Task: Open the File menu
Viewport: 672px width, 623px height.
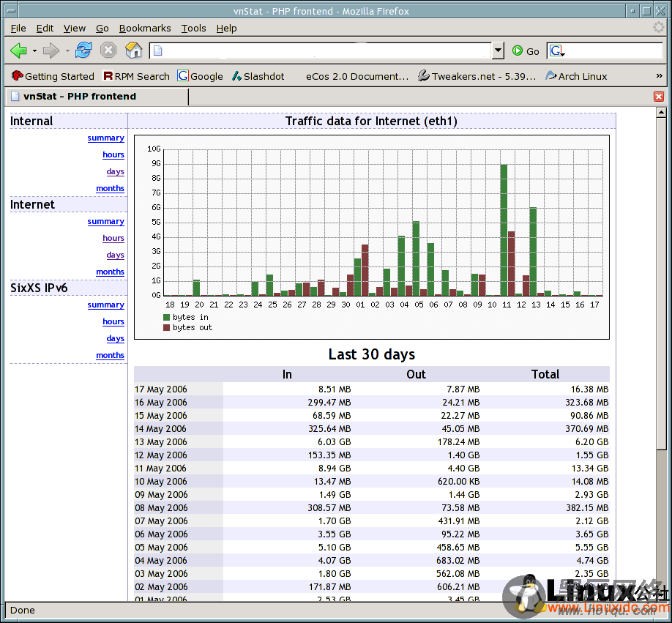Action: (18, 29)
